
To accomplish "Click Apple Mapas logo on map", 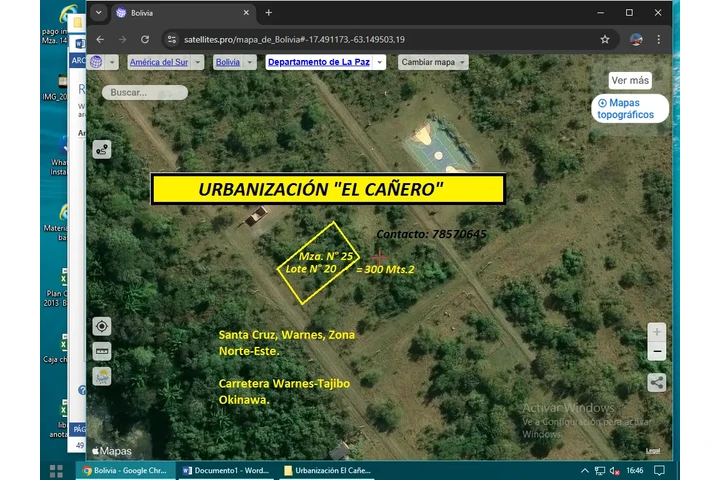I will 112,451.
